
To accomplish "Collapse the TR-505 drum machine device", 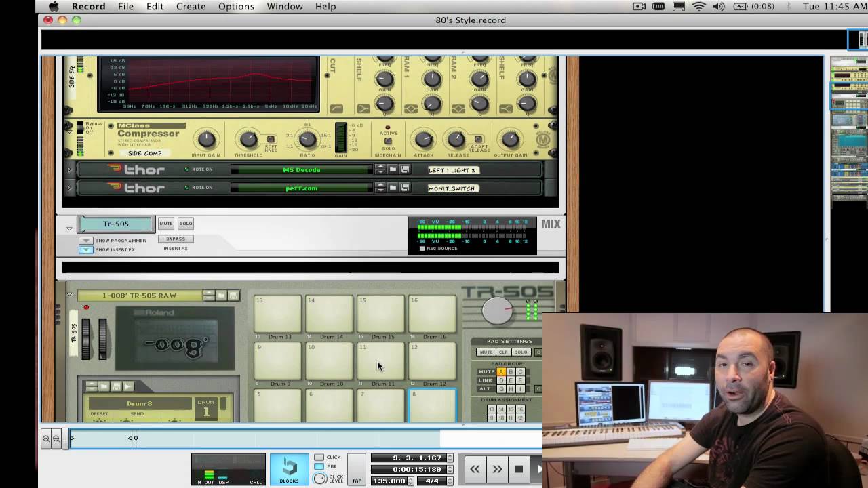I will [x=69, y=294].
